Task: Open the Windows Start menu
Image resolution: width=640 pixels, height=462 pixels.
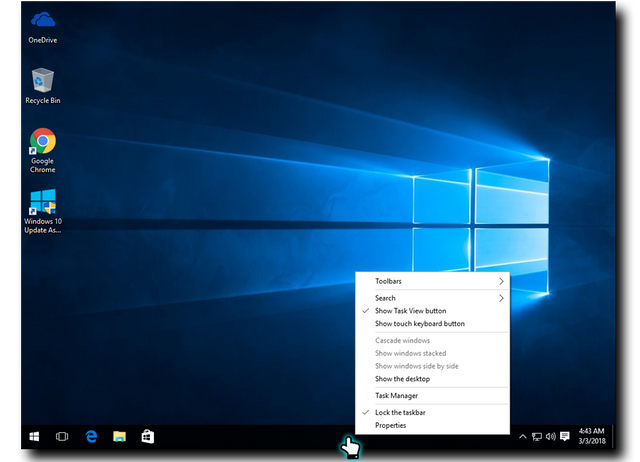Action: (x=33, y=437)
